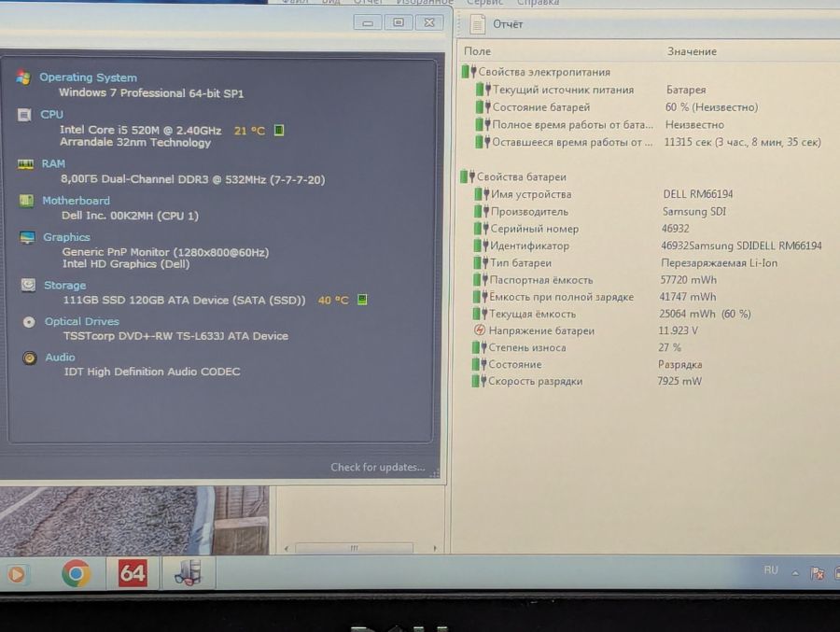Open the Storage section link
The width and height of the screenshot is (840, 632).
click(x=64, y=285)
